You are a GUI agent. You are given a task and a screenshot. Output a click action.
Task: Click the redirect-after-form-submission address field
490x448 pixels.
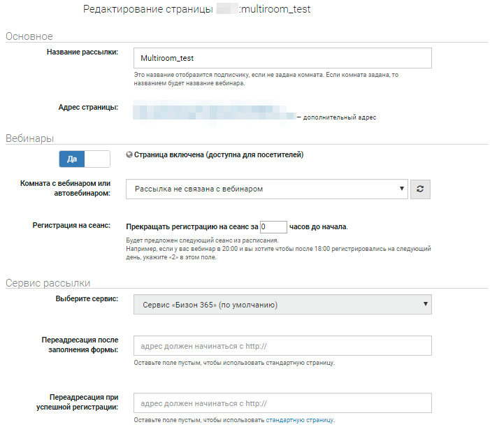click(282, 346)
